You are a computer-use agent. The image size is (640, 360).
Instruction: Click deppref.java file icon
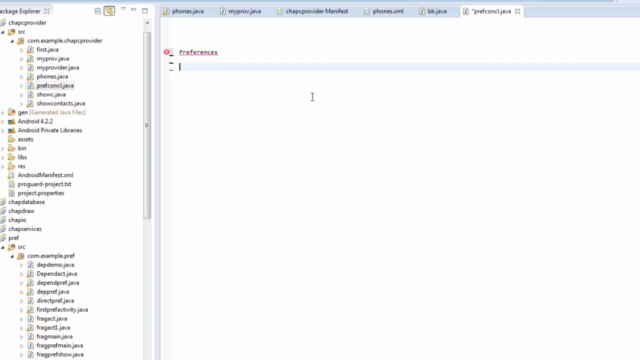pos(30,292)
